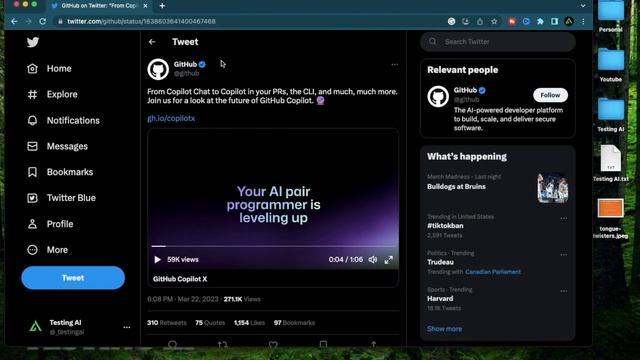The width and height of the screenshot is (640, 360).
Task: Open the Chrome three-dot menu
Action: tap(583, 21)
